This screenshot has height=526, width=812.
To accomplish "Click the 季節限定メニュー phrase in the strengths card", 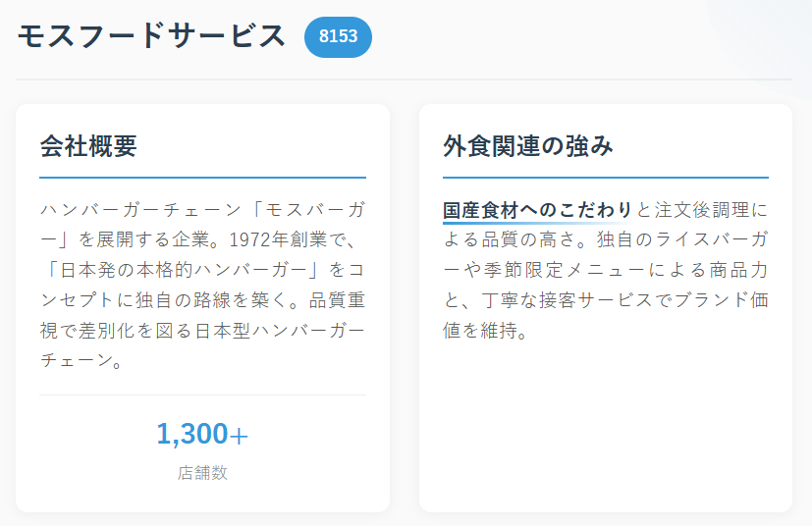I will coord(547,269).
